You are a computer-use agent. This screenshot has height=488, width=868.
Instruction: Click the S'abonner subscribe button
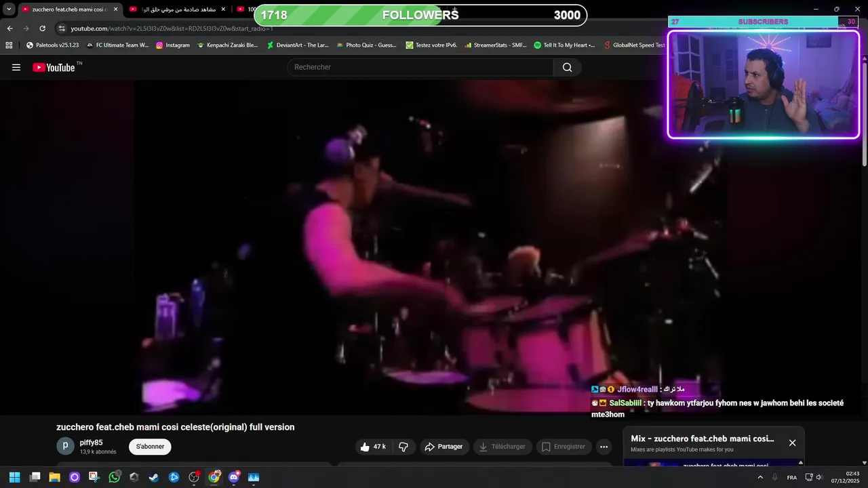(150, 447)
